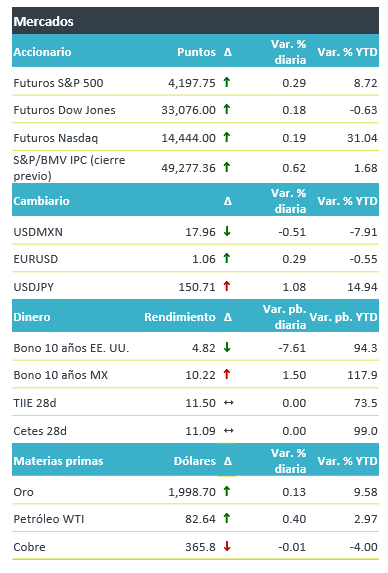Screen dimensions: 388x573
Task: Click the Dinero section header
Action: point(32,317)
